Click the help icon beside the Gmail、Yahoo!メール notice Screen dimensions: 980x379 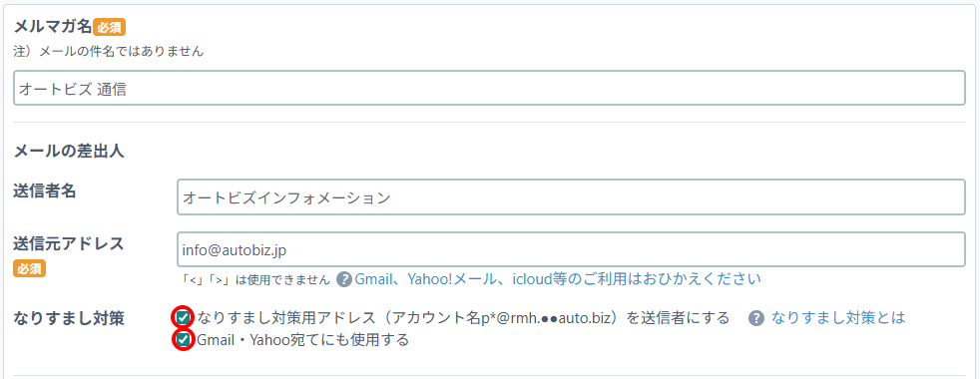tap(343, 279)
